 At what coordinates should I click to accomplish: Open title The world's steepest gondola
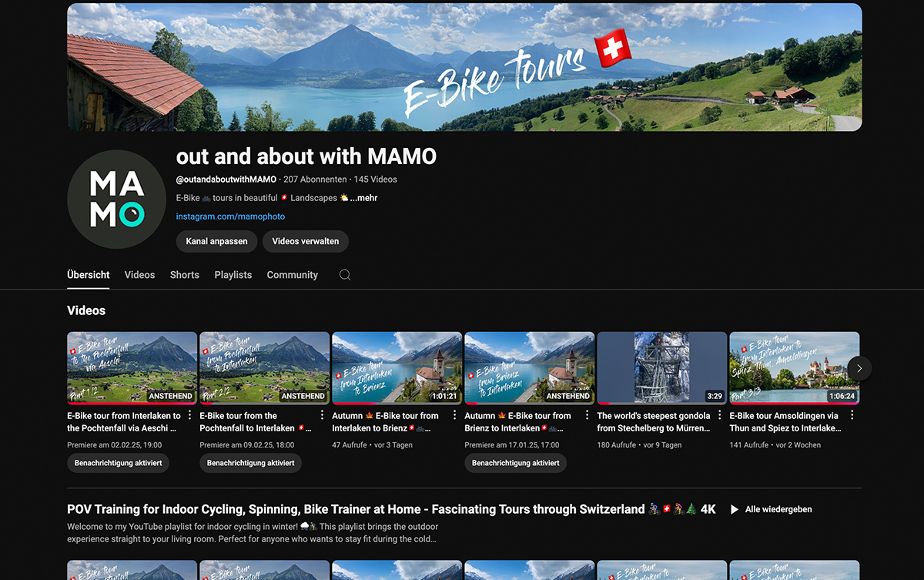(654, 422)
